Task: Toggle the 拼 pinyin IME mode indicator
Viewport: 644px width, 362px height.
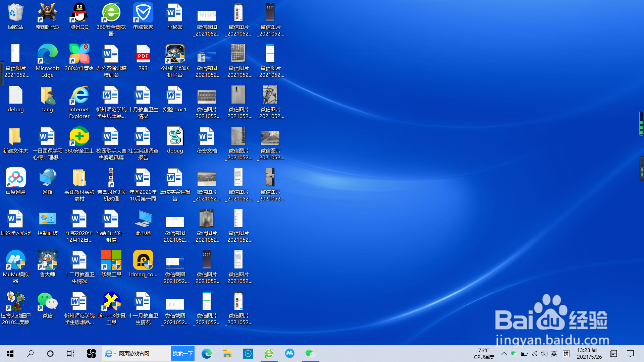Action: point(566,353)
